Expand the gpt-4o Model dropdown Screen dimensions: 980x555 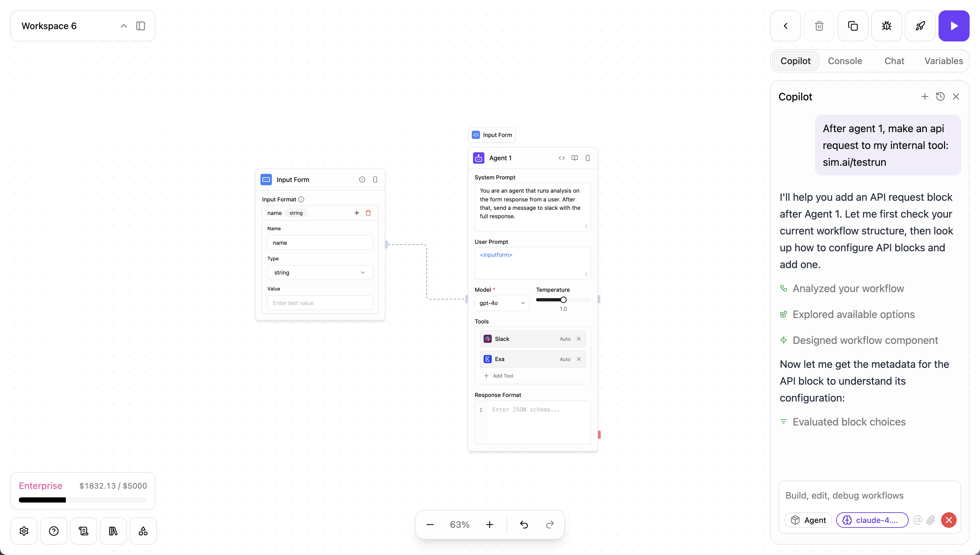501,303
